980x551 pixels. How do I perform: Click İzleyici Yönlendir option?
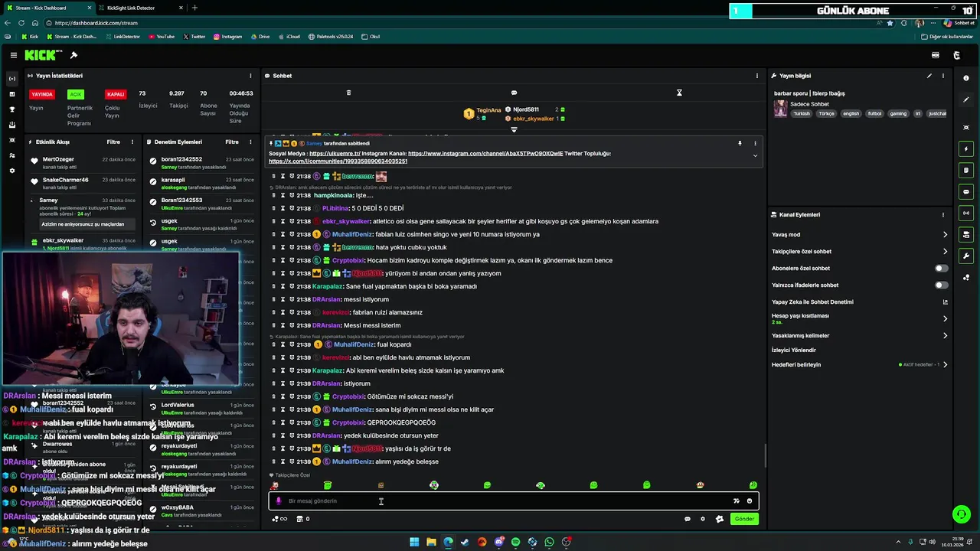click(x=793, y=350)
